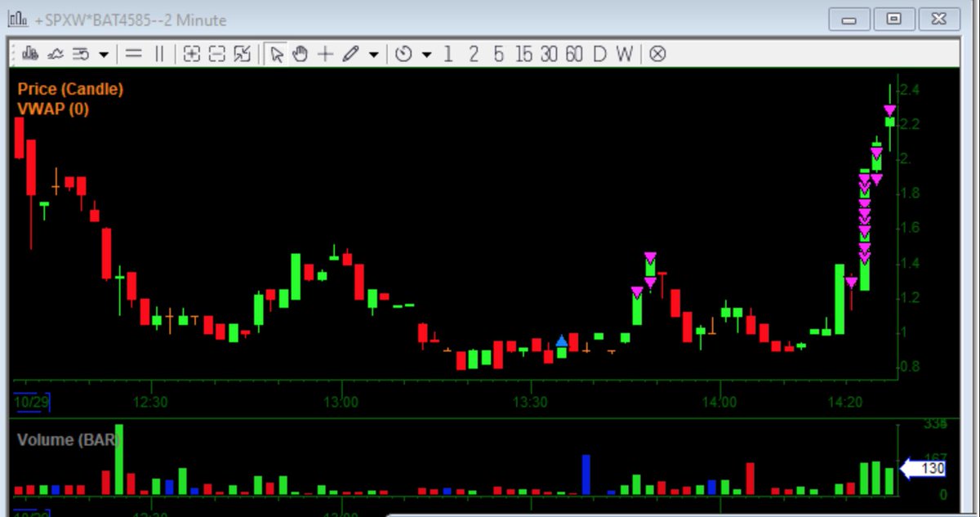Restore the chart window size
The width and height of the screenshot is (980, 517).
coord(894,20)
